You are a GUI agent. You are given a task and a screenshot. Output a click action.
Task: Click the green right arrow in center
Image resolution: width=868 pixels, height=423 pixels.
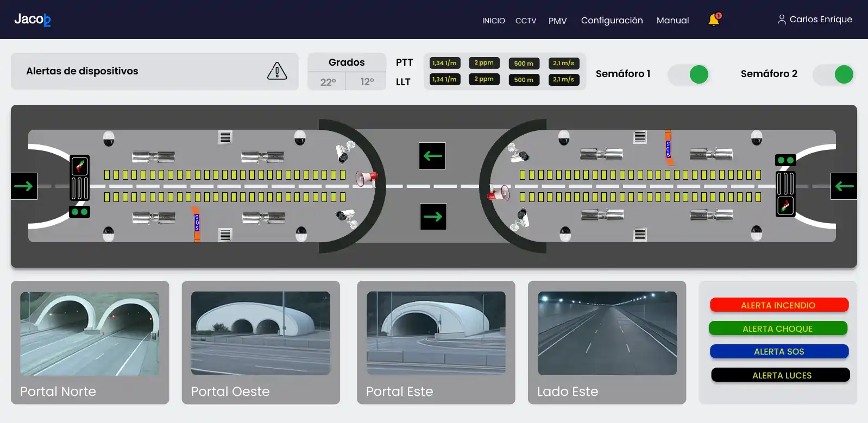[433, 217]
